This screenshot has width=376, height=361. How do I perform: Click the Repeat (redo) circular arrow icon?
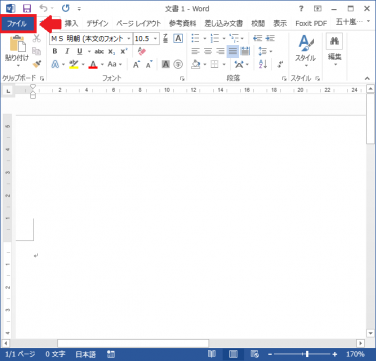click(66, 8)
